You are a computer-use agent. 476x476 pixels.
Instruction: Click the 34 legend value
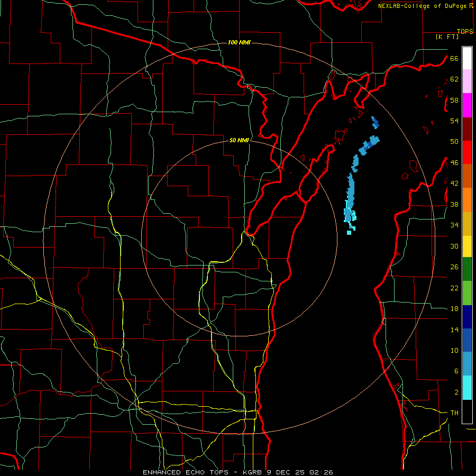tap(454, 225)
